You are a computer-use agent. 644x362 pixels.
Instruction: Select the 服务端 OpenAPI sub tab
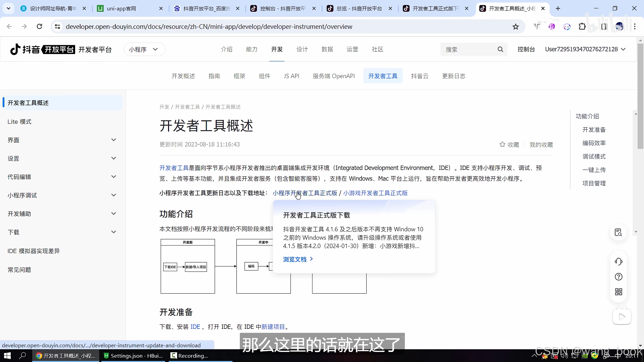334,76
